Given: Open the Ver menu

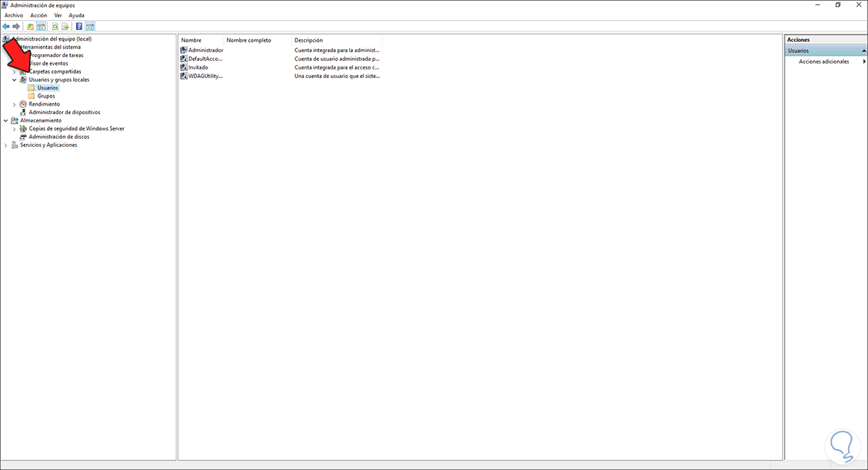Looking at the screenshot, I should [58, 15].
